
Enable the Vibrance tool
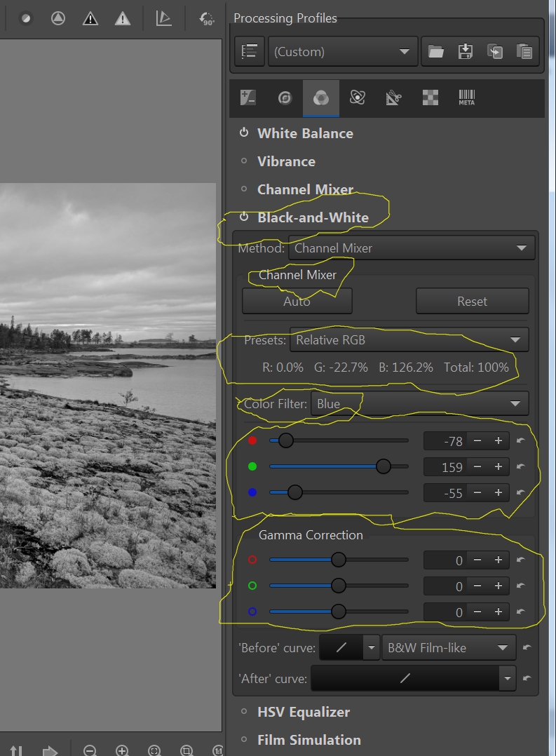click(x=244, y=161)
